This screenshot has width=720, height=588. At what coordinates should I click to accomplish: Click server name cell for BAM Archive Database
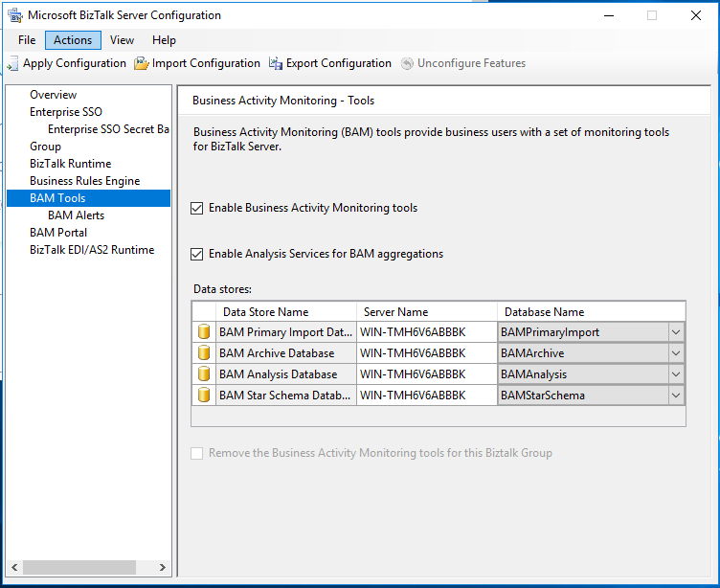click(x=427, y=353)
